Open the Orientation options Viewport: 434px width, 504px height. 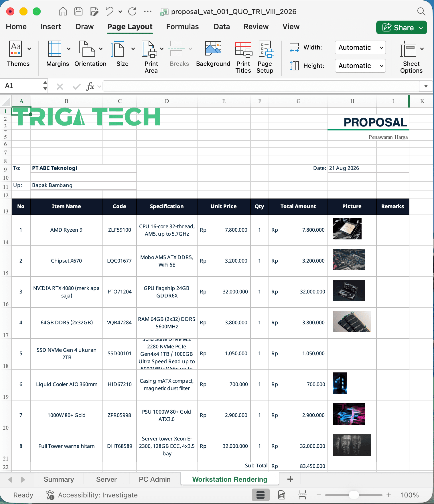click(87, 54)
